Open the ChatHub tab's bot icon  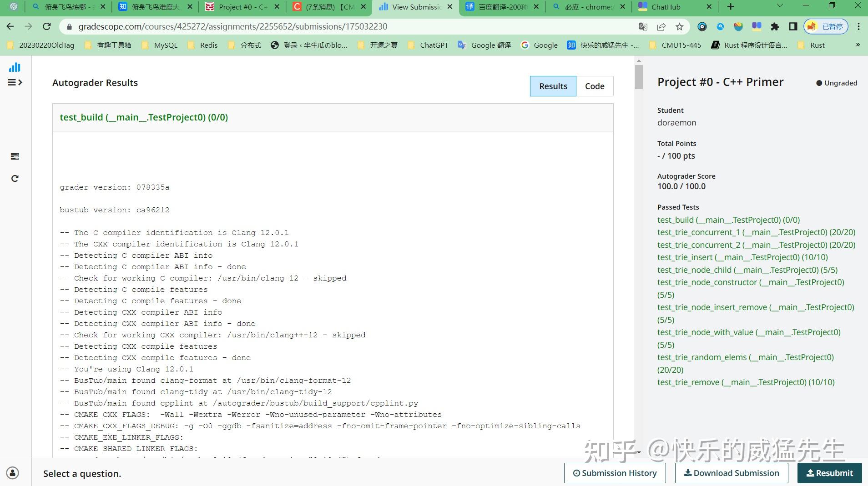(x=644, y=7)
